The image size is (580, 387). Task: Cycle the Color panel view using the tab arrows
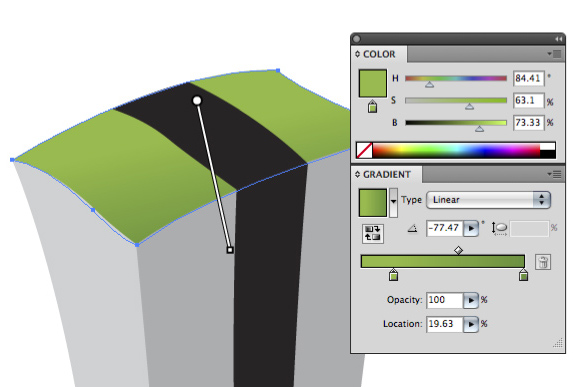357,54
